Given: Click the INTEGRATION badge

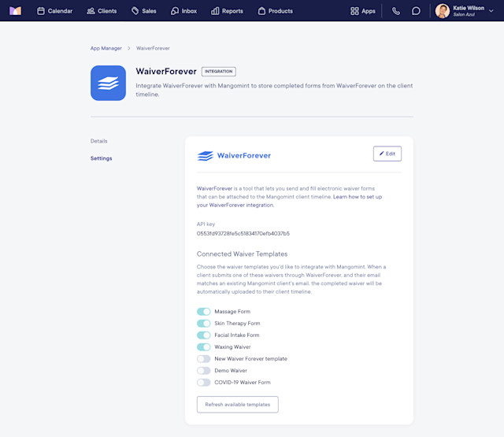Looking at the screenshot, I should click(219, 72).
